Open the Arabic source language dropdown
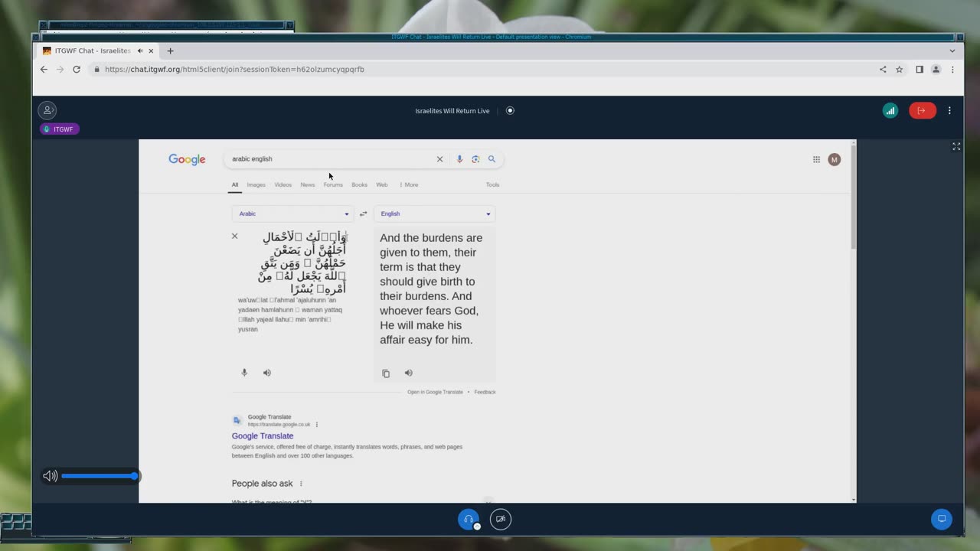The height and width of the screenshot is (551, 980). pos(292,214)
